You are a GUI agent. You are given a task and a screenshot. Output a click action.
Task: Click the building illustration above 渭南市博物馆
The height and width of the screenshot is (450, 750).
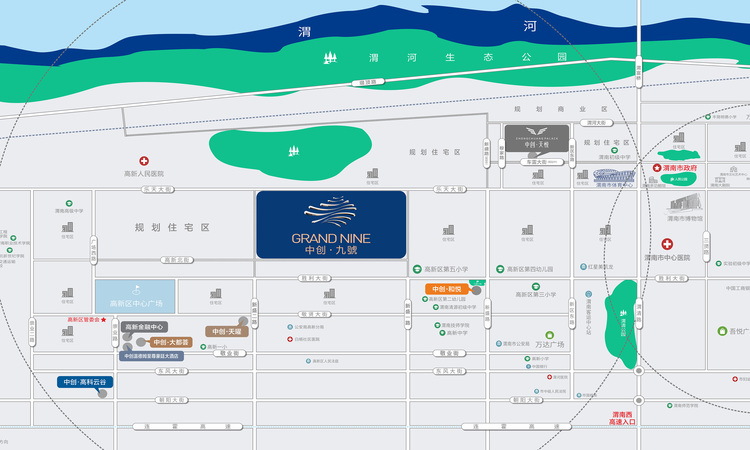pos(685,203)
